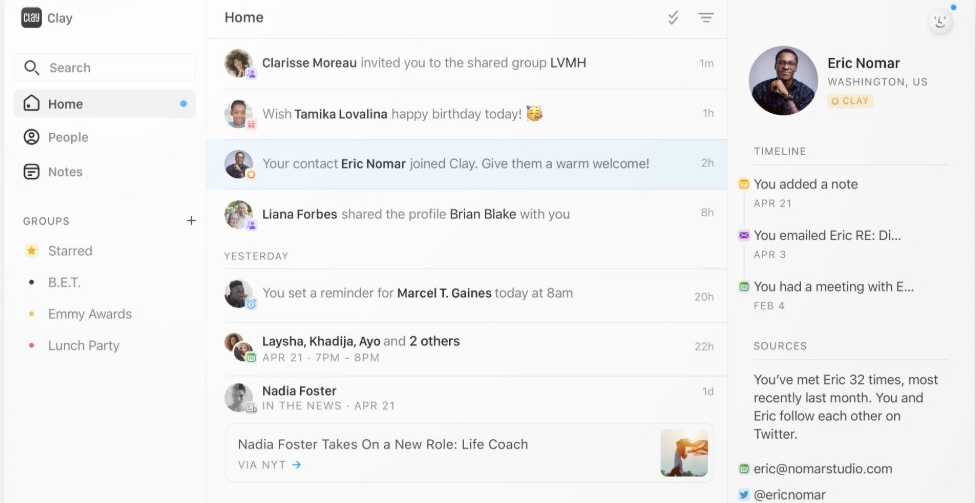Select the Starred group

tap(70, 251)
